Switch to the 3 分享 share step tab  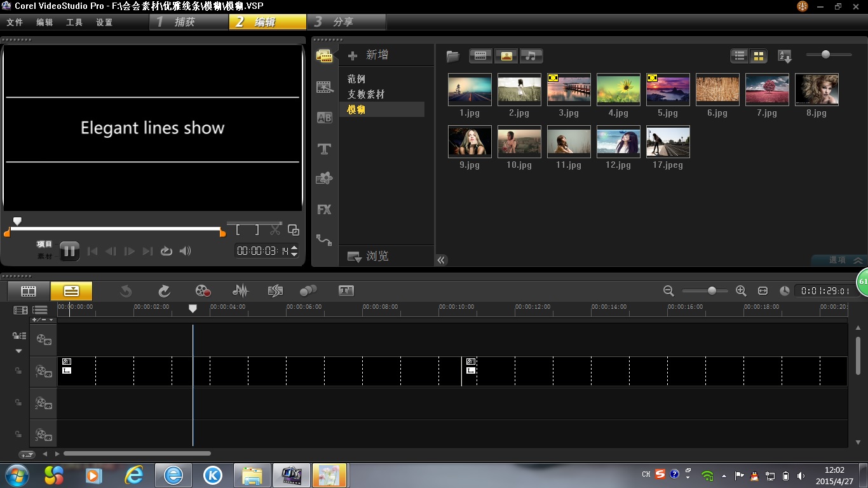click(346, 22)
